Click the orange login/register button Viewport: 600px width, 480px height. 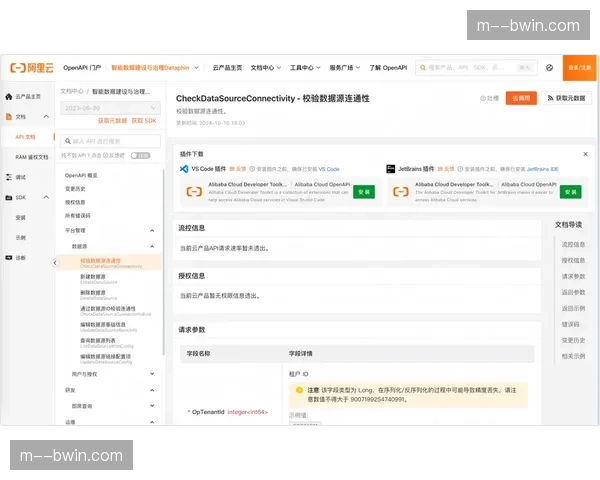579,68
